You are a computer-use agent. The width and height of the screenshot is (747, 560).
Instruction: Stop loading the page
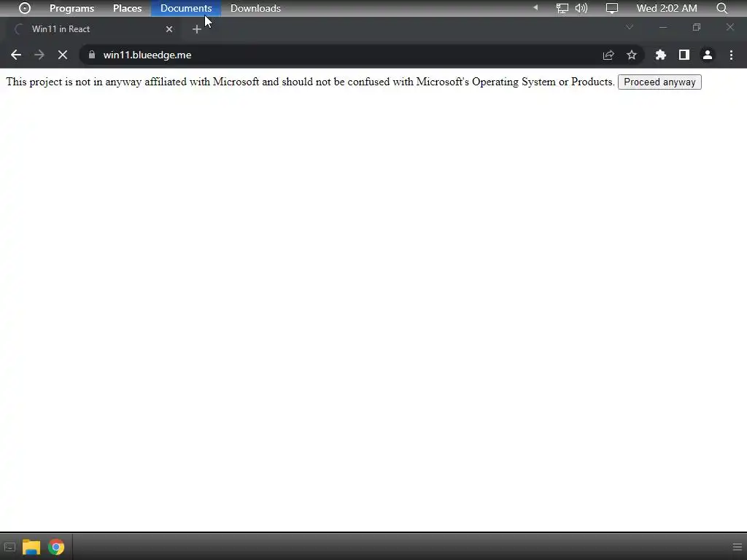click(x=63, y=55)
